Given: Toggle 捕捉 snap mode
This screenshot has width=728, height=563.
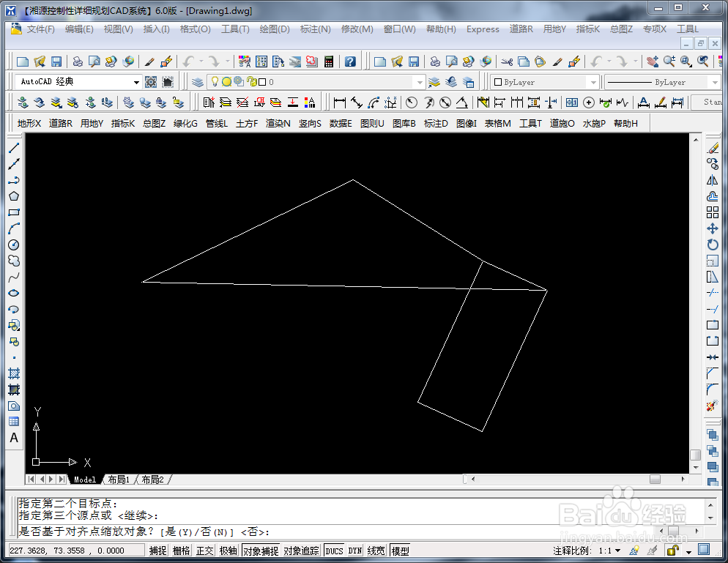Looking at the screenshot, I should 158,551.
